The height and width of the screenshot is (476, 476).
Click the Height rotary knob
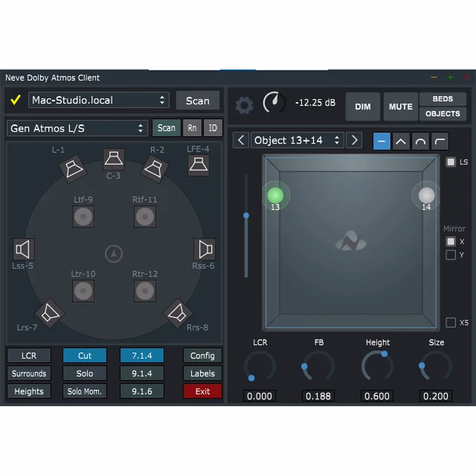[x=377, y=367]
